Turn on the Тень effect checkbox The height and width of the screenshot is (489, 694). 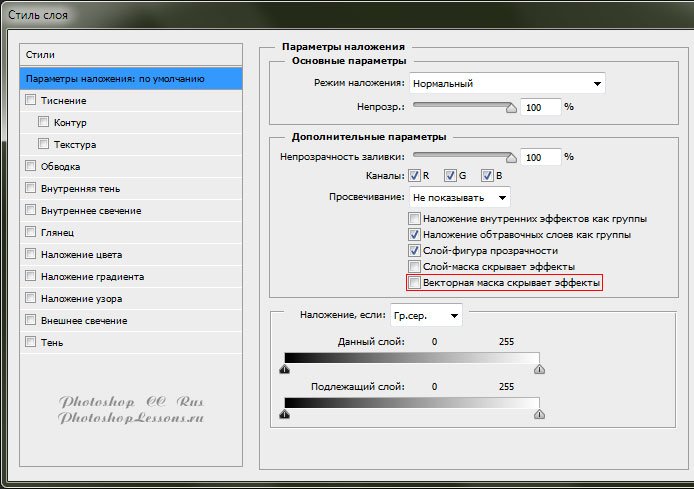click(31, 342)
